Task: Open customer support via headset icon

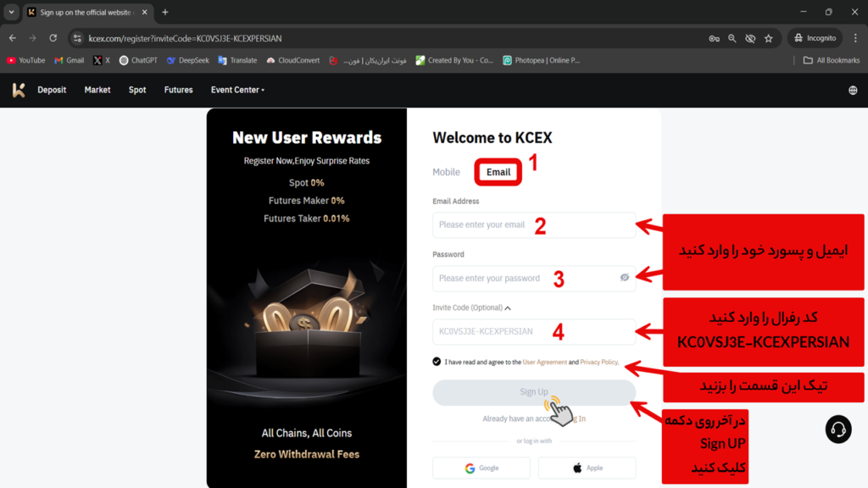Action: [837, 430]
